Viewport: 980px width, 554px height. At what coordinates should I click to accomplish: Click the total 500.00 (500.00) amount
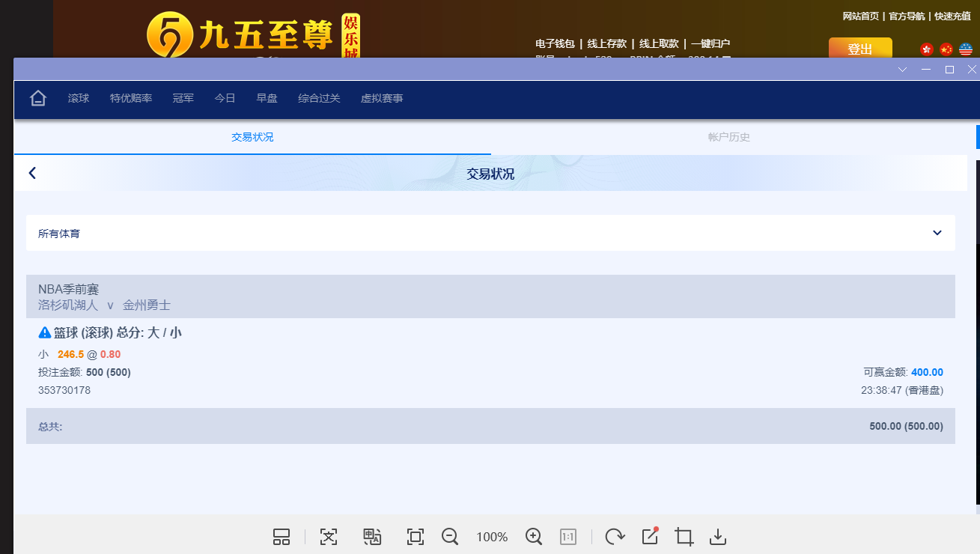point(906,426)
